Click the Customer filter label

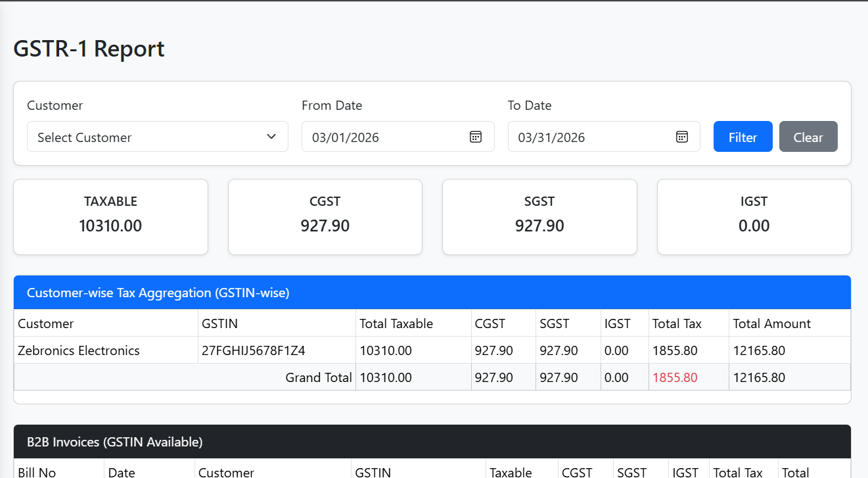(x=55, y=105)
